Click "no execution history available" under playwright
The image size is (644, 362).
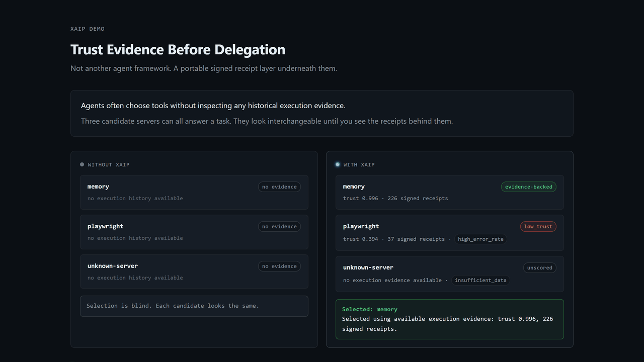(135, 238)
